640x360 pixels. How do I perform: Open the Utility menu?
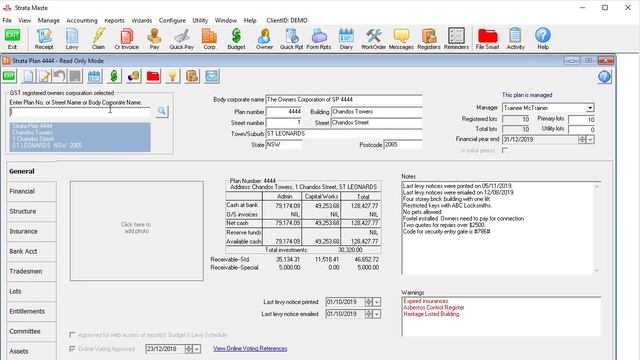coord(200,20)
